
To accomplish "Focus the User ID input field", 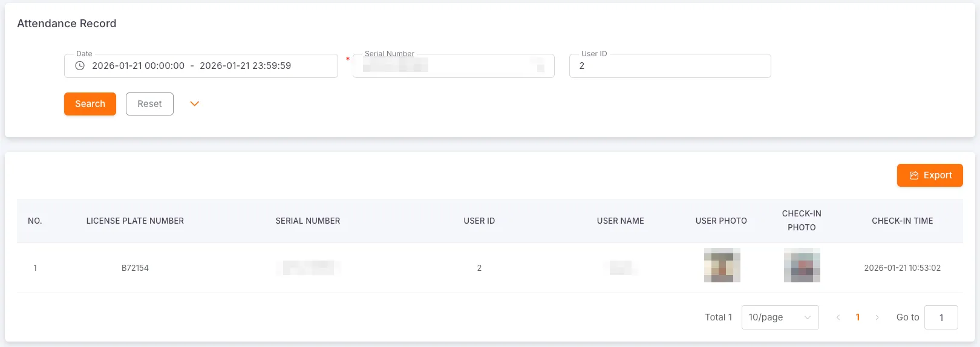I will [670, 66].
